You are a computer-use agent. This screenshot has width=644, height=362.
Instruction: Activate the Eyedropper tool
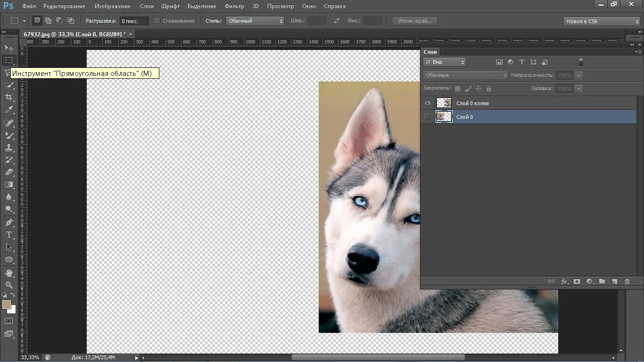(9, 109)
